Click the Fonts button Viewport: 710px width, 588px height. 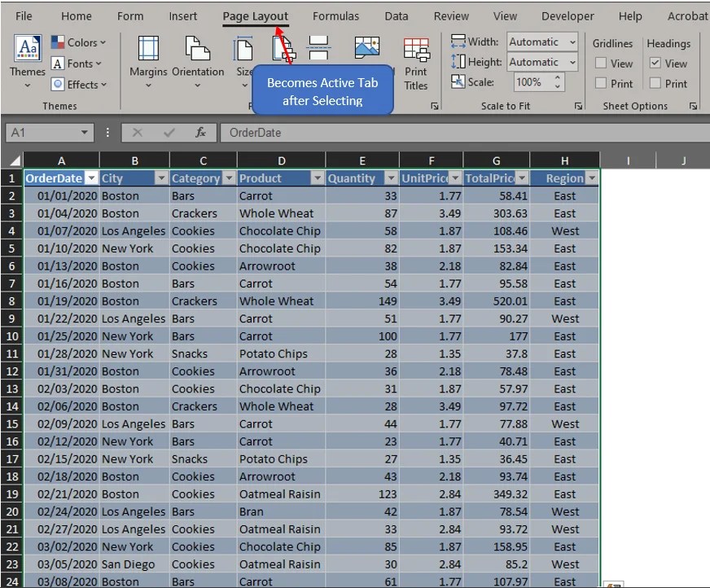click(78, 63)
